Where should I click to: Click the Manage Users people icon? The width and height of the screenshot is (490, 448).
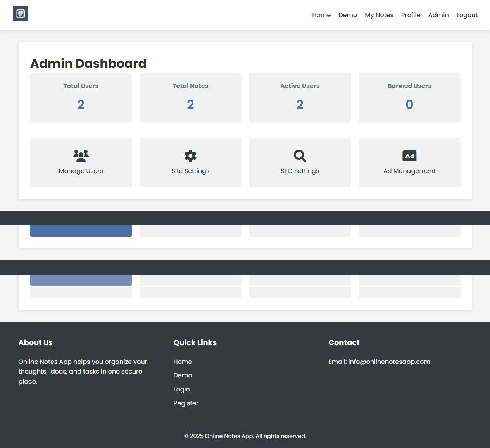click(81, 156)
